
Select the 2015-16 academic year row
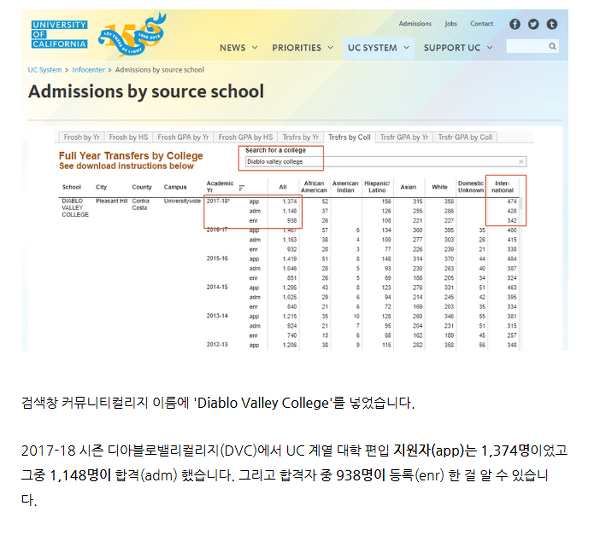[217, 259]
